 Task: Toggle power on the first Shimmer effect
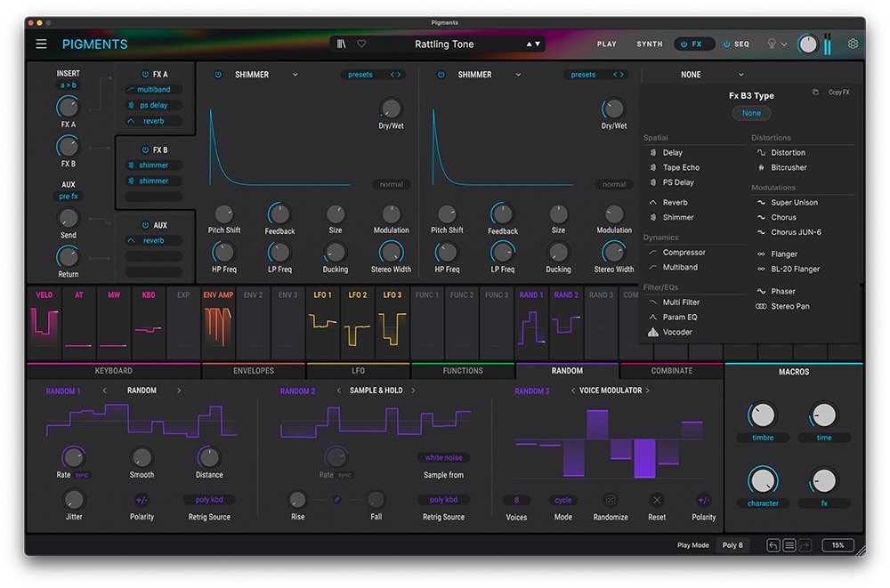click(x=218, y=75)
